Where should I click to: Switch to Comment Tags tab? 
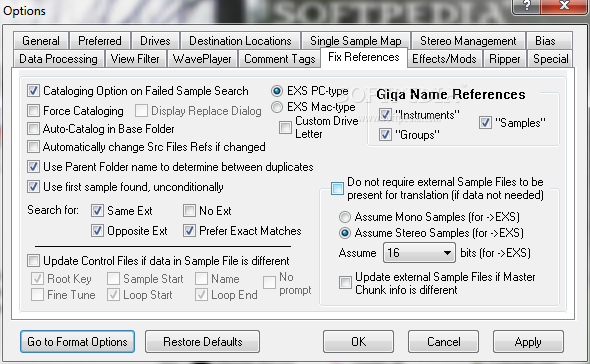point(280,59)
